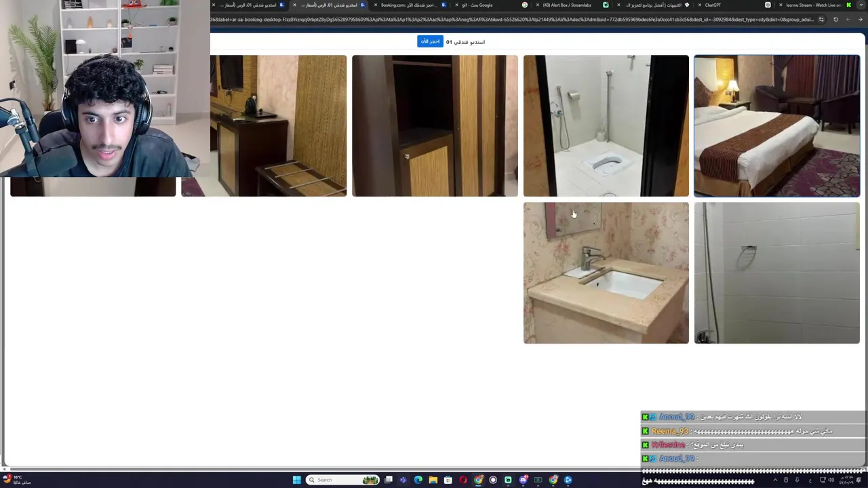Open Discord from the taskbar

pyautogui.click(x=523, y=480)
